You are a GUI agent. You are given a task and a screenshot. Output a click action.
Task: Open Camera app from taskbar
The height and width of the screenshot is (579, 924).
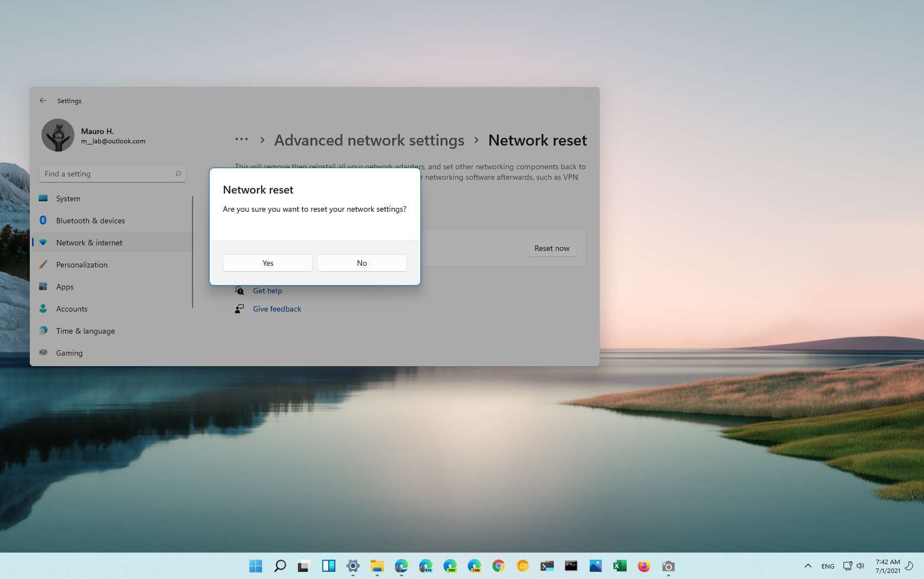[668, 566]
